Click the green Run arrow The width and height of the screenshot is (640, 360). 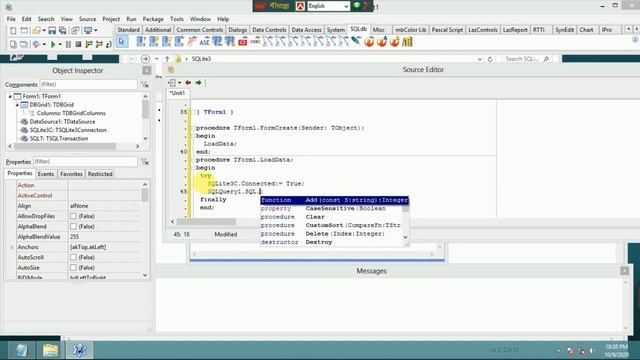coord(53,44)
